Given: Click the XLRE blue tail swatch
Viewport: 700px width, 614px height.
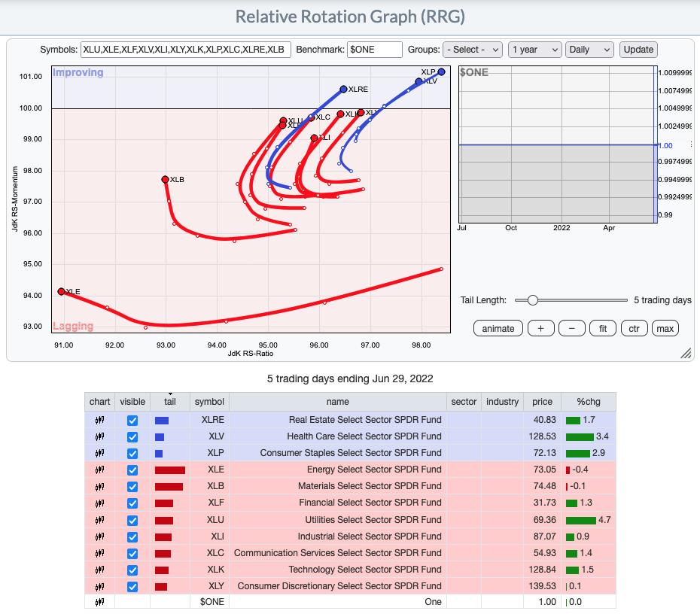Looking at the screenshot, I should [162, 421].
